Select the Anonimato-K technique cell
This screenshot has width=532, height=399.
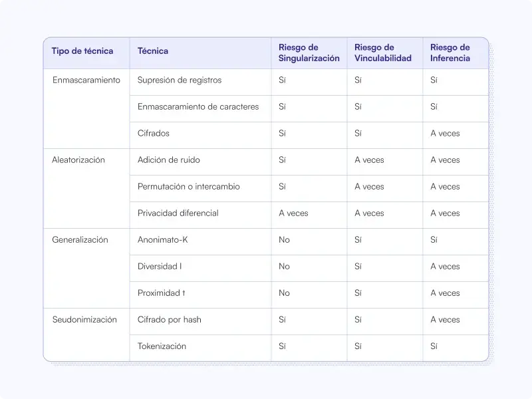tap(200, 241)
